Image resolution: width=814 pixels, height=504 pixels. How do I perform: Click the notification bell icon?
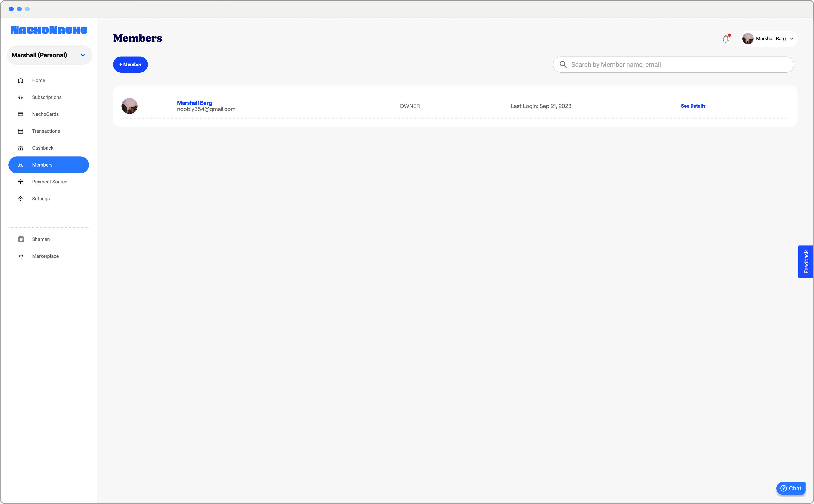(726, 39)
